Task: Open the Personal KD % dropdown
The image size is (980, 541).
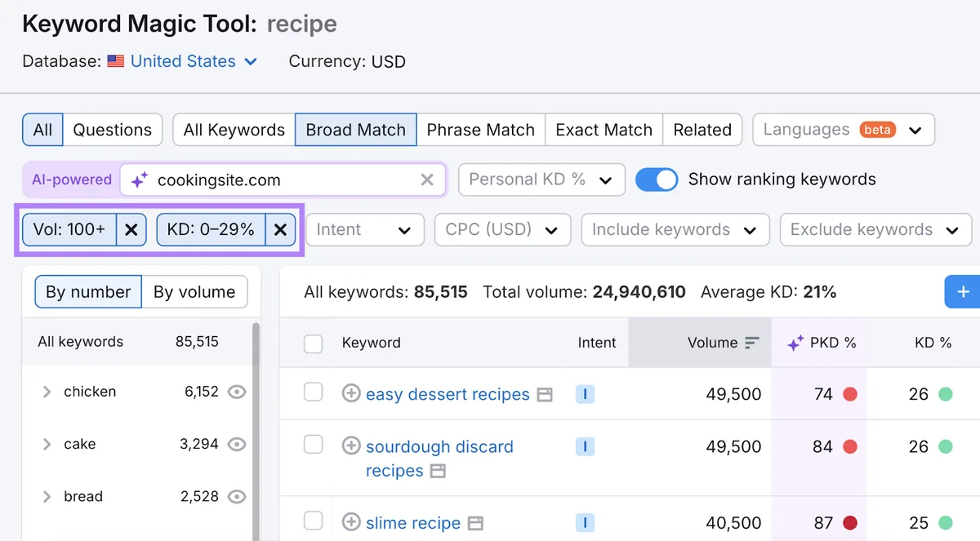Action: (x=541, y=180)
